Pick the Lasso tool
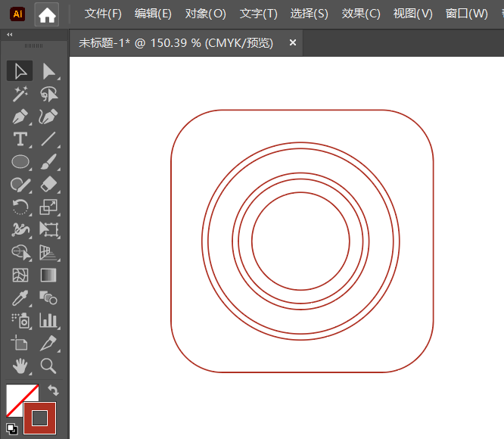504x439 pixels. coord(49,94)
